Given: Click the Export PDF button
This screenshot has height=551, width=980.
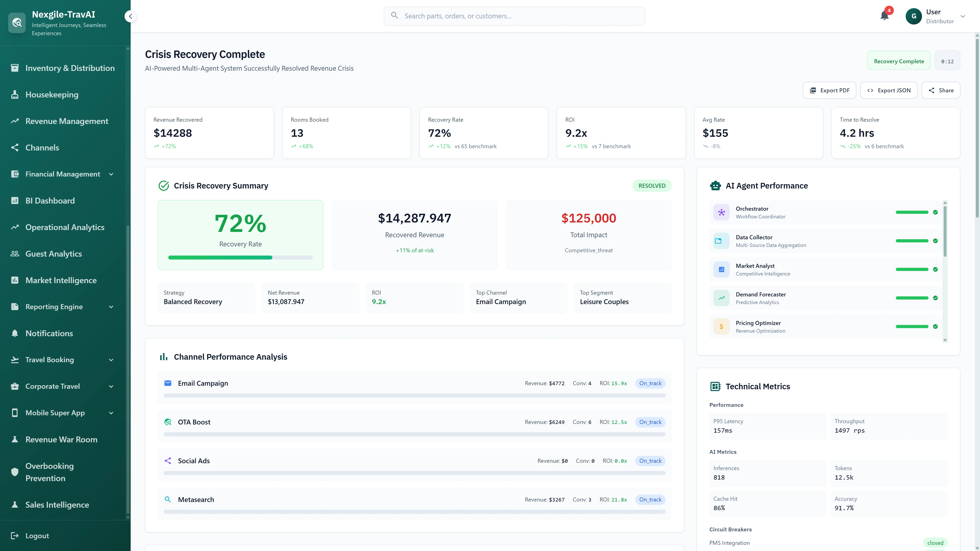Looking at the screenshot, I should click(829, 90).
